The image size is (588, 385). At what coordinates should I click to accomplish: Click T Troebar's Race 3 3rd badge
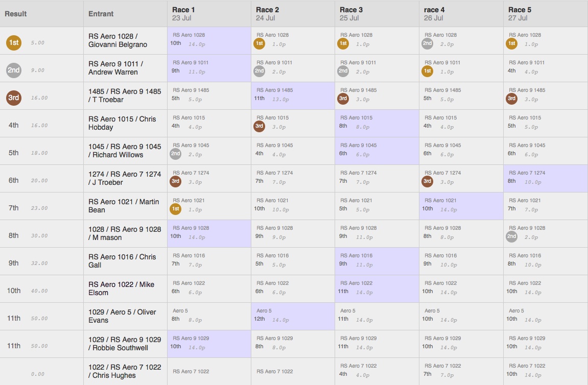coord(343,99)
